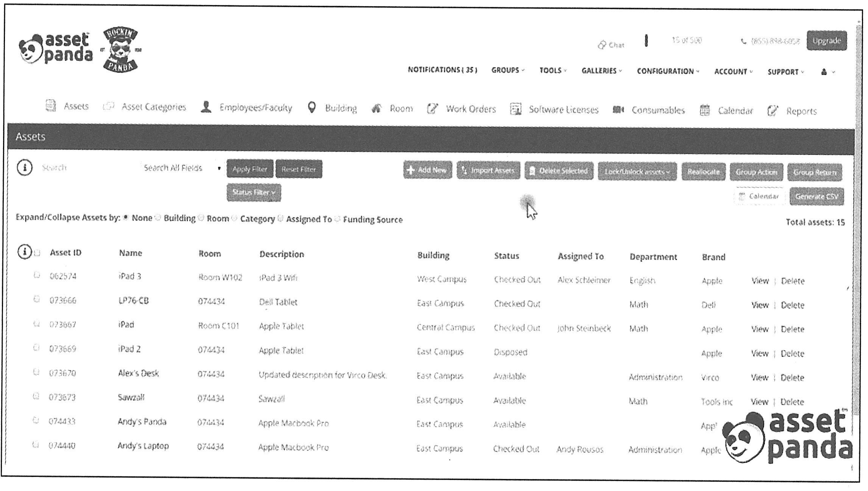Click View link for iPad 3 row
The width and height of the screenshot is (868, 491).
[x=760, y=281]
